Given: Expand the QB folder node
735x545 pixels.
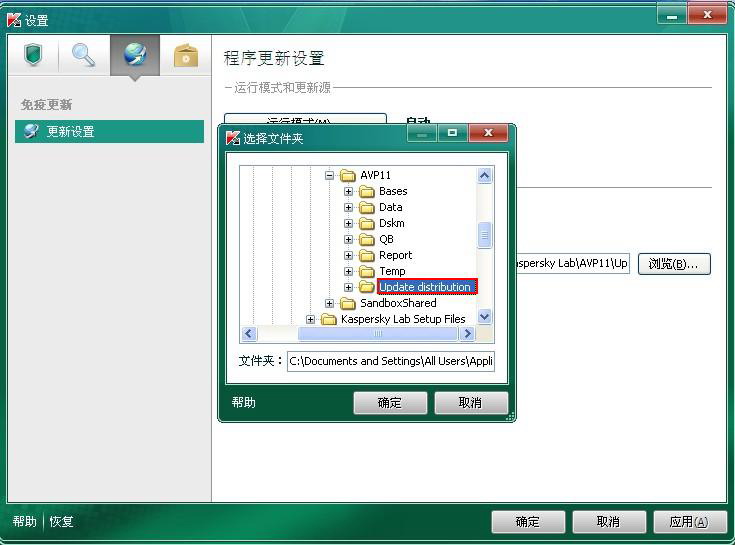Looking at the screenshot, I should (348, 239).
